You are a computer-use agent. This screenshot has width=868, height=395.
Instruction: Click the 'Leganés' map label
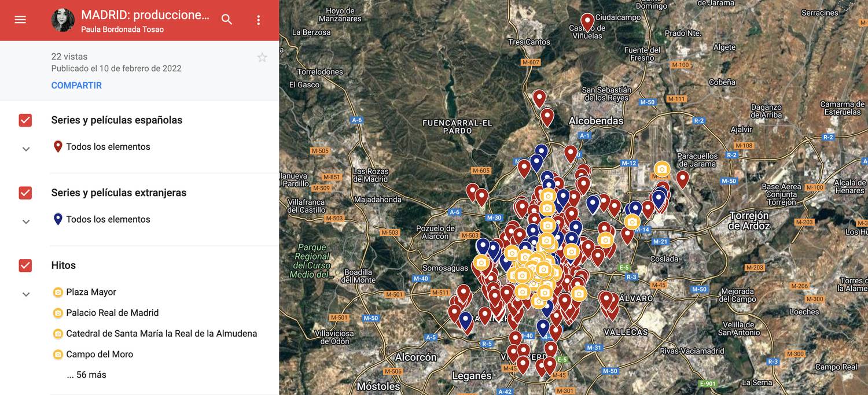pos(472,376)
